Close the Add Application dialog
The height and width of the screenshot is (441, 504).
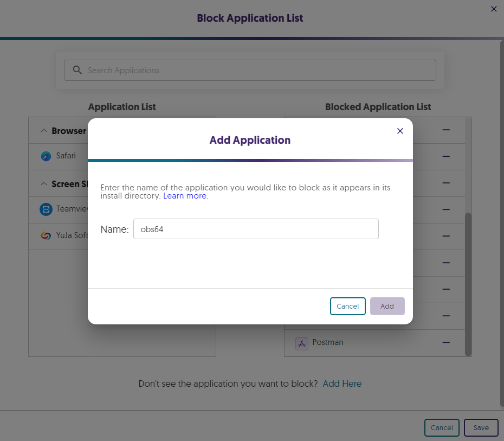(x=400, y=131)
